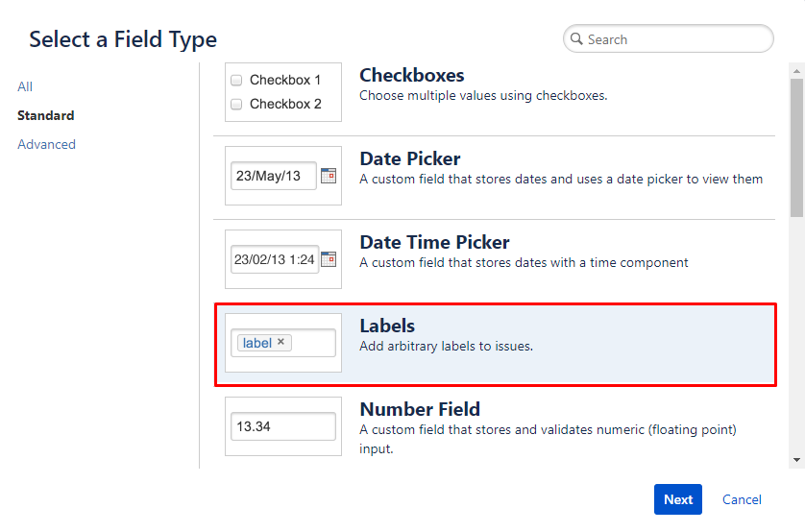The width and height of the screenshot is (805, 532).
Task: Tick the Checkbox 1 preview box
Action: [236, 80]
